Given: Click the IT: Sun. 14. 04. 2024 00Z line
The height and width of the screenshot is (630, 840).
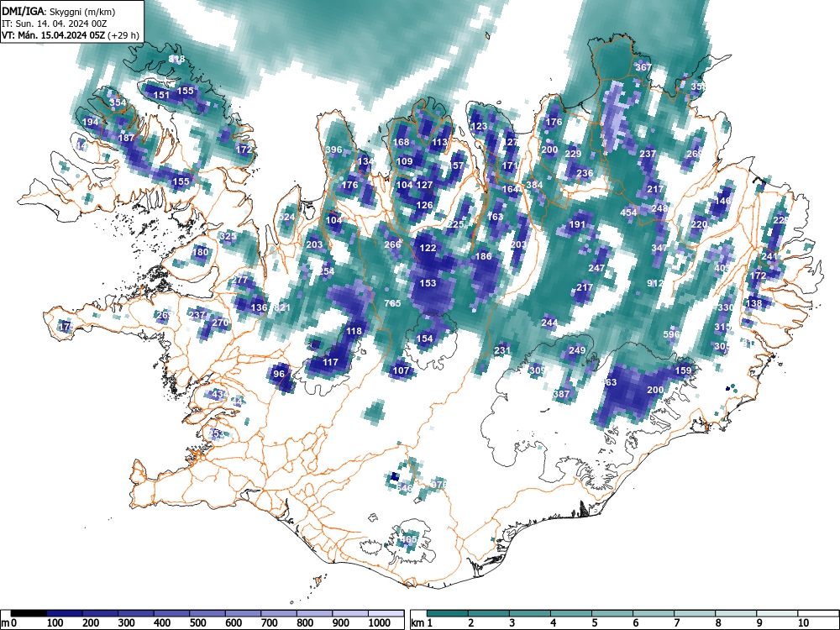Looking at the screenshot, I should 54,23.
